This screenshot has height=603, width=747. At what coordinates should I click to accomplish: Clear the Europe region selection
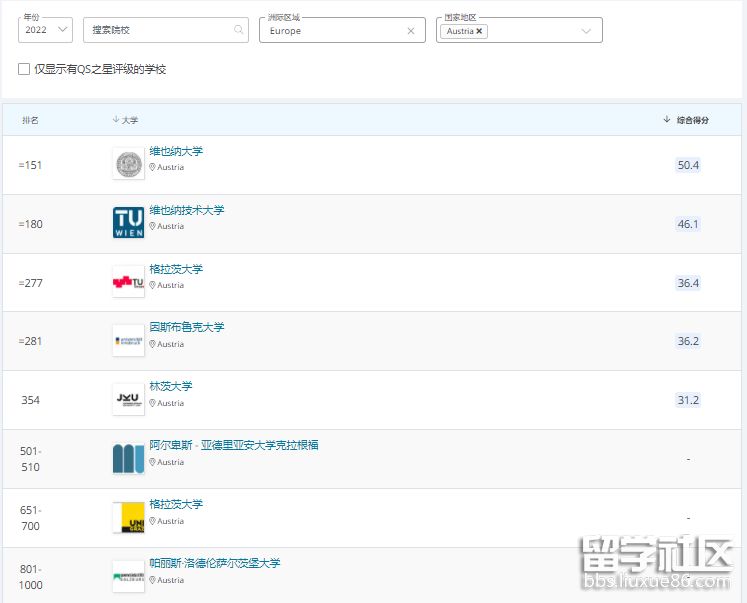tap(410, 31)
